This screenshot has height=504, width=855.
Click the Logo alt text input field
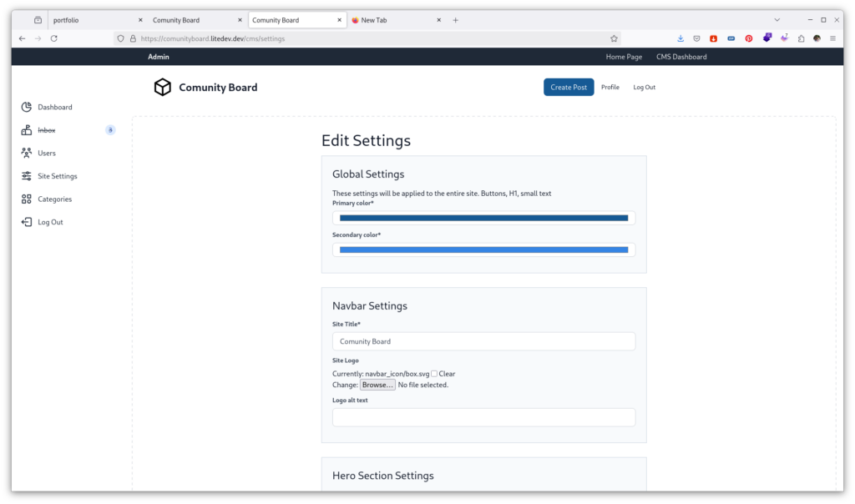click(483, 417)
